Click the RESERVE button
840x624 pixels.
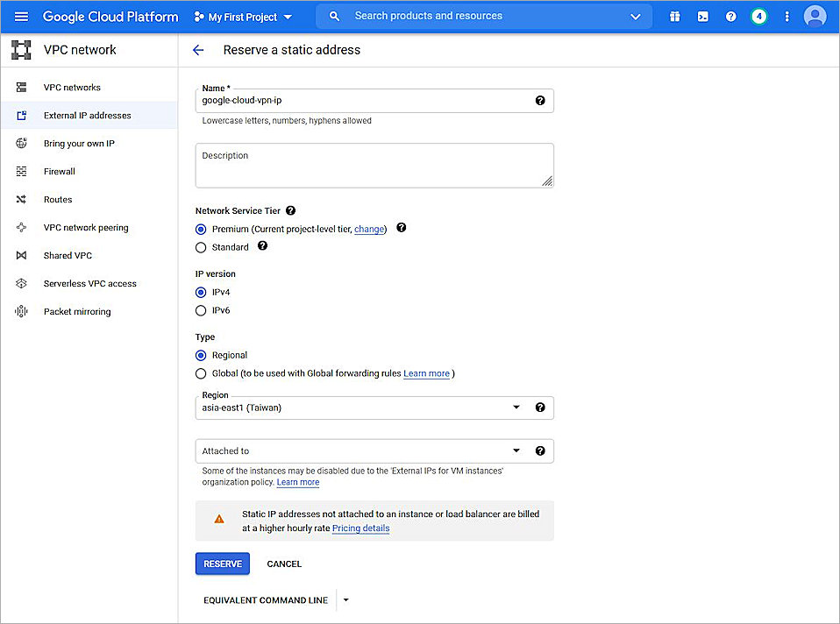(x=222, y=564)
